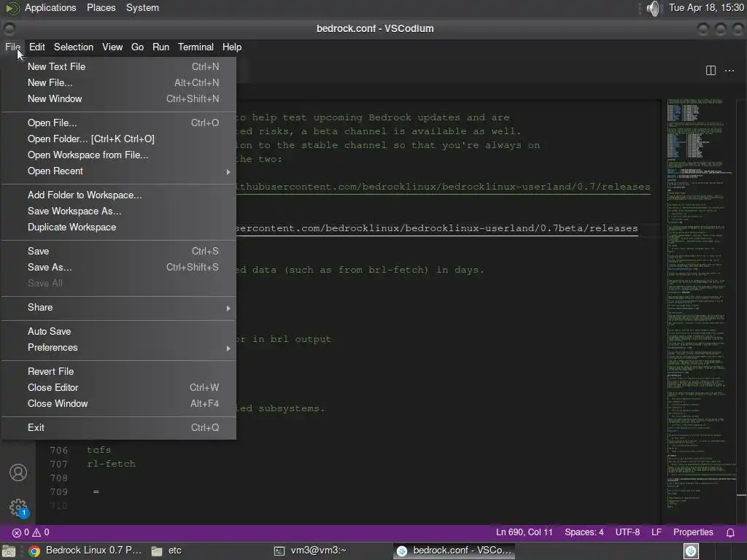Choose Revert File
Screen dimensions: 747x560
pos(119,371)
